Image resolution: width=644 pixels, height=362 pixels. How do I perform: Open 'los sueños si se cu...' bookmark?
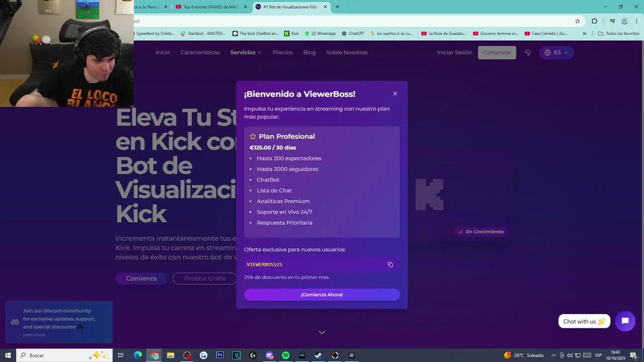391,34
